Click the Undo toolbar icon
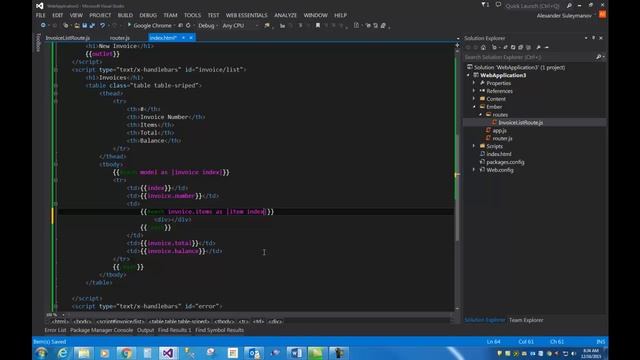 click(x=102, y=25)
